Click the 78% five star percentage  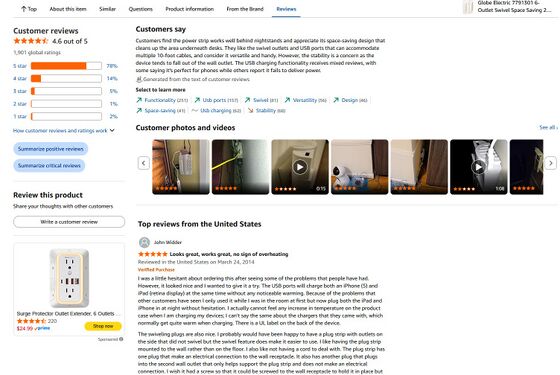tap(112, 66)
